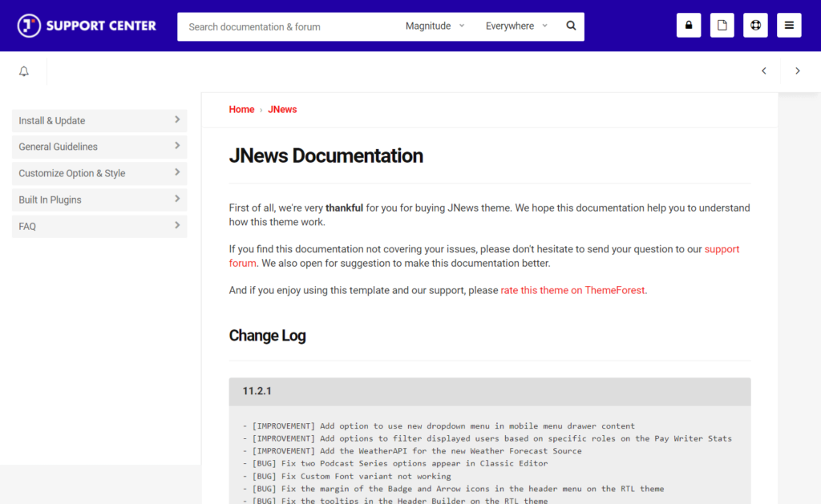This screenshot has width=821, height=504.
Task: Open the FAQ sidebar menu
Action: point(99,226)
